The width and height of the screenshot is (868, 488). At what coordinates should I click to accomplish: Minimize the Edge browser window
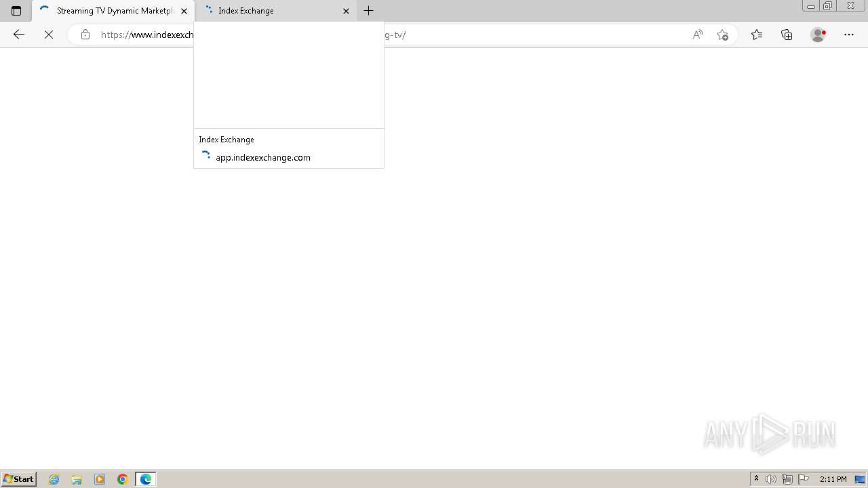(811, 6)
